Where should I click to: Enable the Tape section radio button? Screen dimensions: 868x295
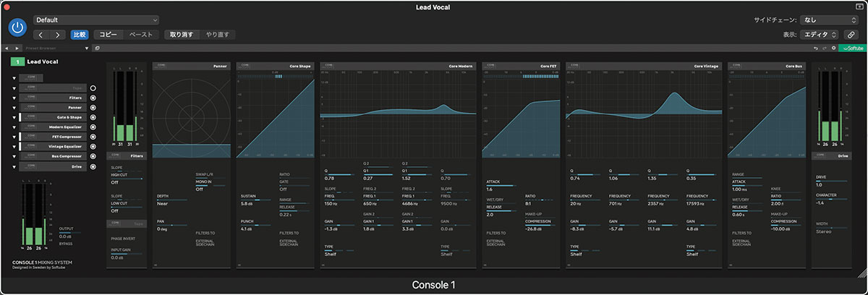point(93,87)
